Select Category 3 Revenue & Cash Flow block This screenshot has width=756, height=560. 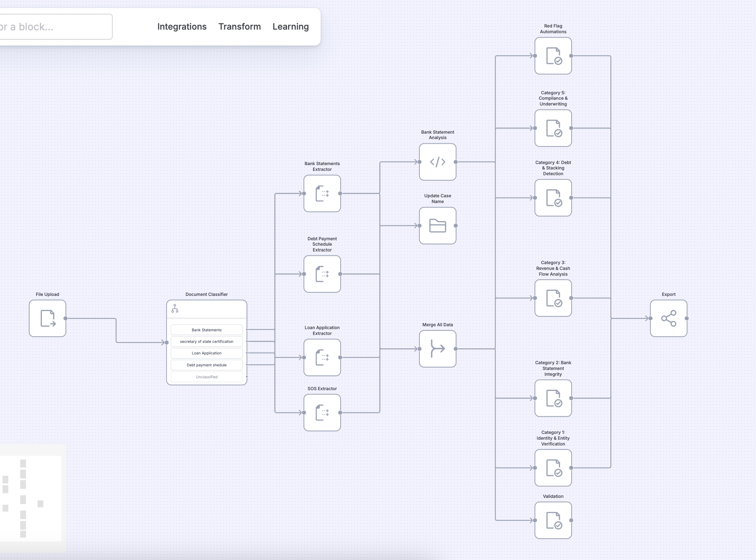[553, 298]
